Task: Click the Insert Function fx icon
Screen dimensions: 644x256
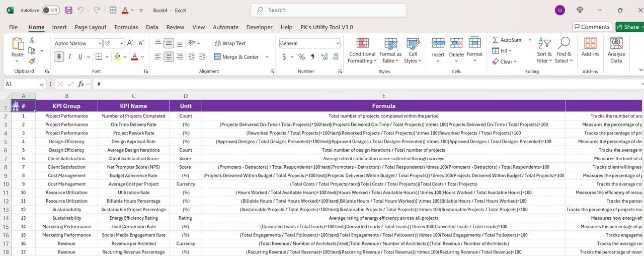Action: click(80, 84)
